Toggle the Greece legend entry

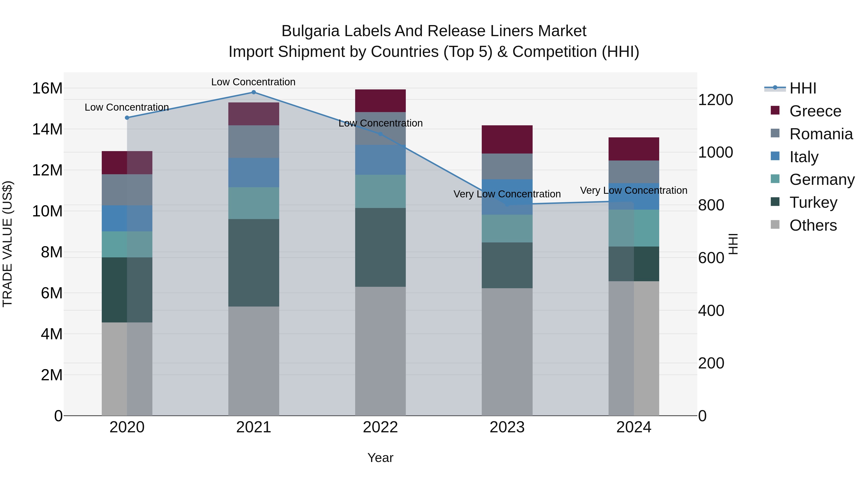click(806, 111)
